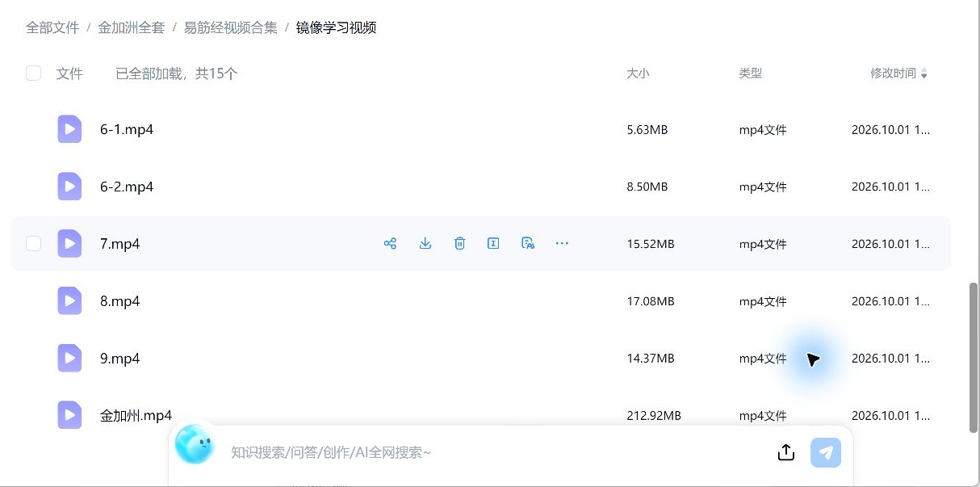The image size is (980, 487).
Task: Click the 大小 column header
Action: pyautogui.click(x=638, y=73)
